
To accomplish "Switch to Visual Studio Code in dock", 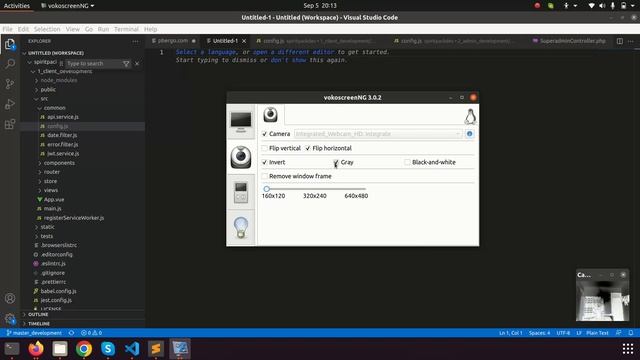I will (132, 349).
